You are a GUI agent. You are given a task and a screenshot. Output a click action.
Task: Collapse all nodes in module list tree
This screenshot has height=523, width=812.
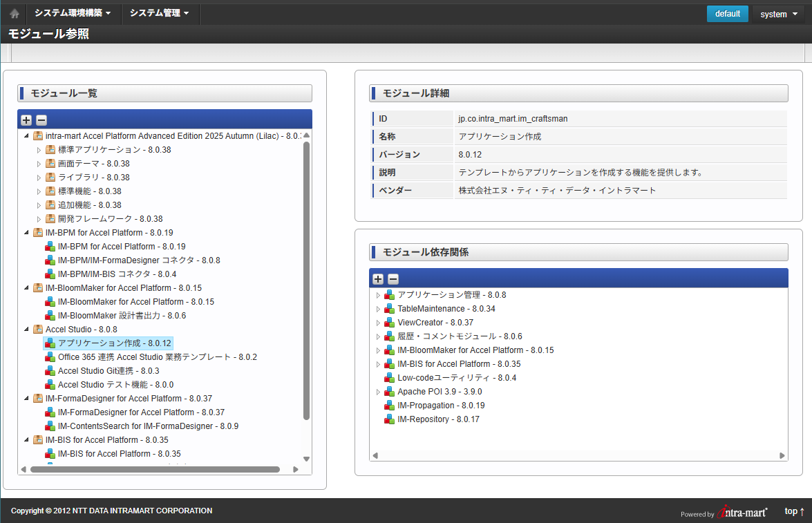[x=41, y=120]
